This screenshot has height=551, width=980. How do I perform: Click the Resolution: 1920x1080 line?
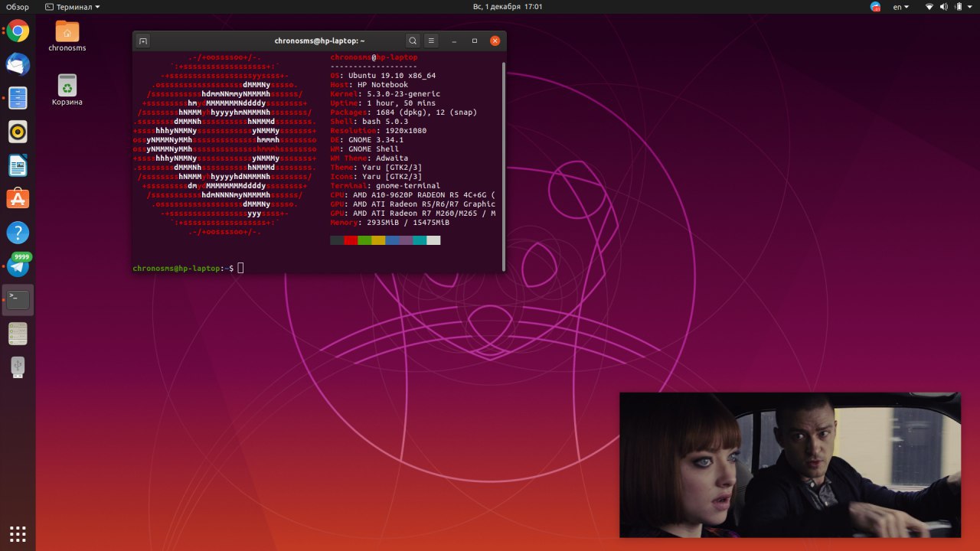coord(378,131)
